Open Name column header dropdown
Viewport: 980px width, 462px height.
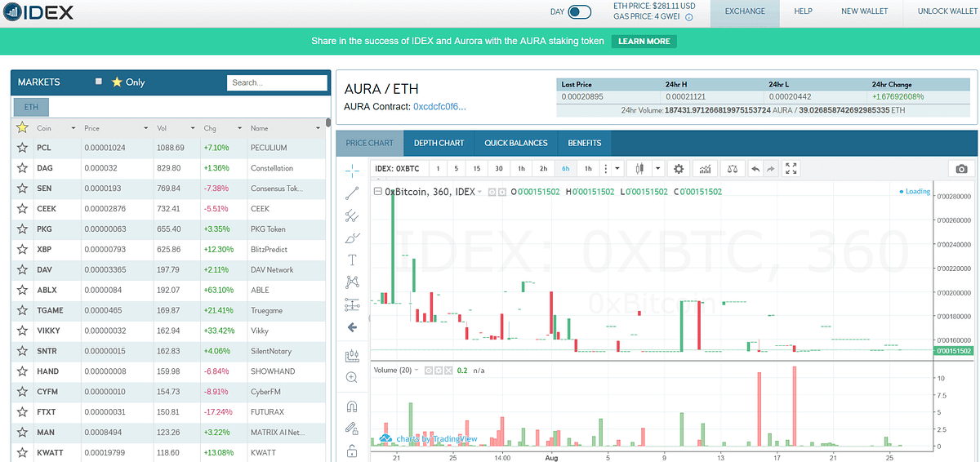pyautogui.click(x=318, y=128)
